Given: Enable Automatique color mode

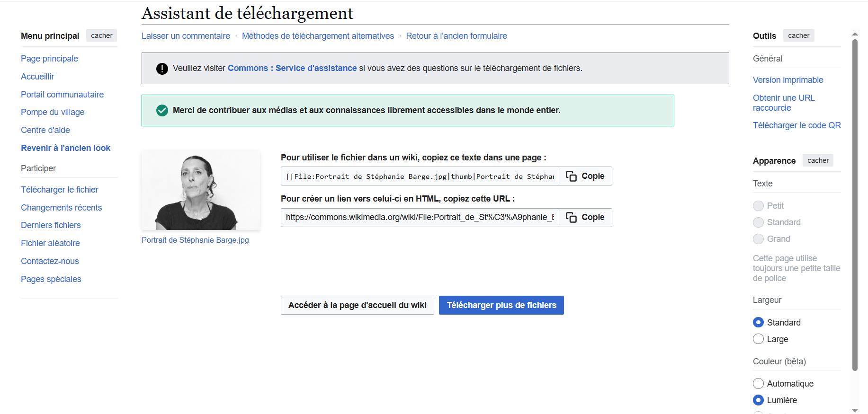Looking at the screenshot, I should pos(758,383).
